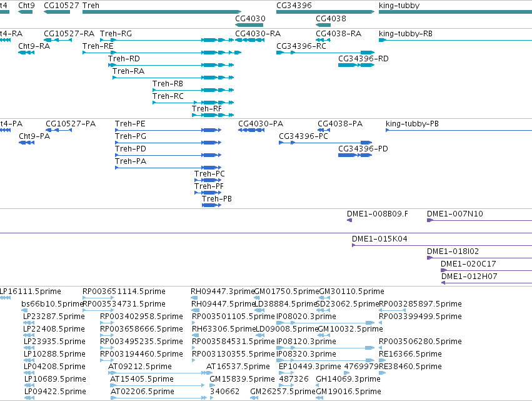Viewport: 532px width, 401px height.
Task: Select the Cht9 gene arrow glyph
Action: [26, 12]
